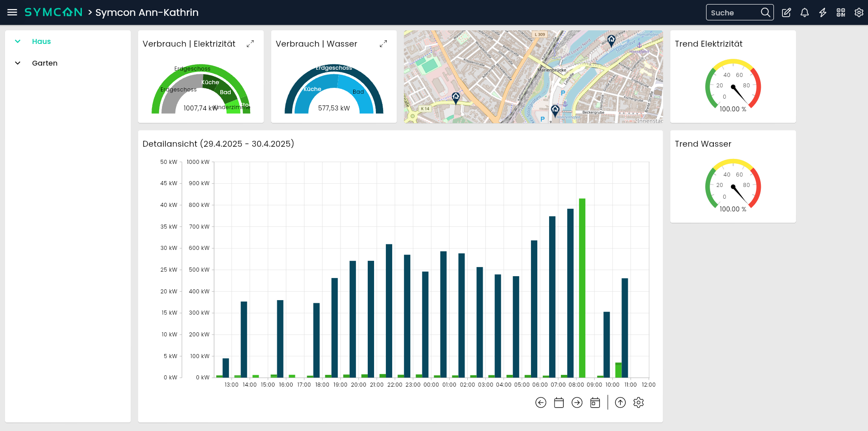Screen dimensions: 868x431
Task: Click the SYMCON logo in the header
Action: pyautogui.click(x=53, y=12)
